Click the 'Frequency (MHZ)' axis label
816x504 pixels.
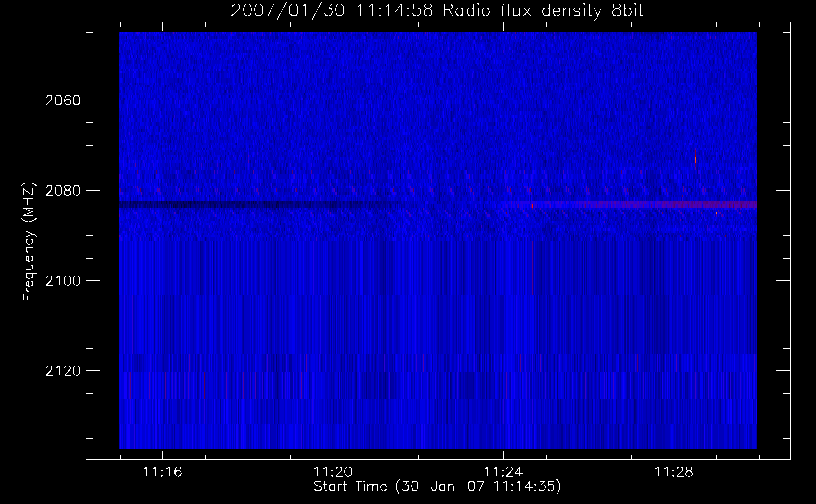(29, 242)
